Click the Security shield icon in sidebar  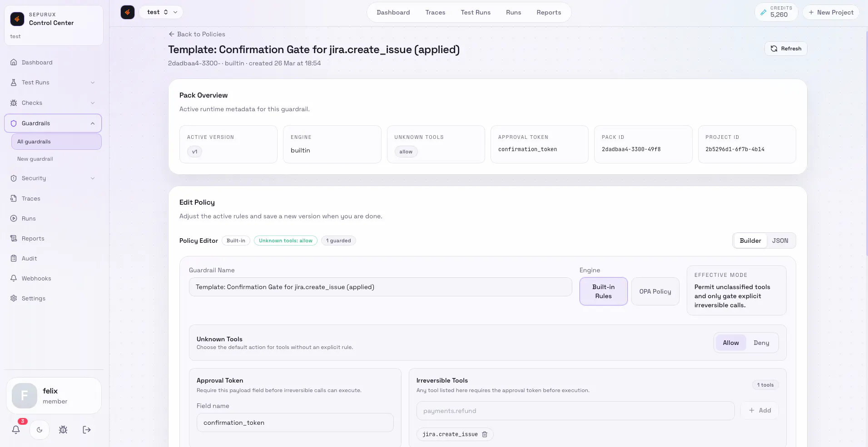coord(14,178)
